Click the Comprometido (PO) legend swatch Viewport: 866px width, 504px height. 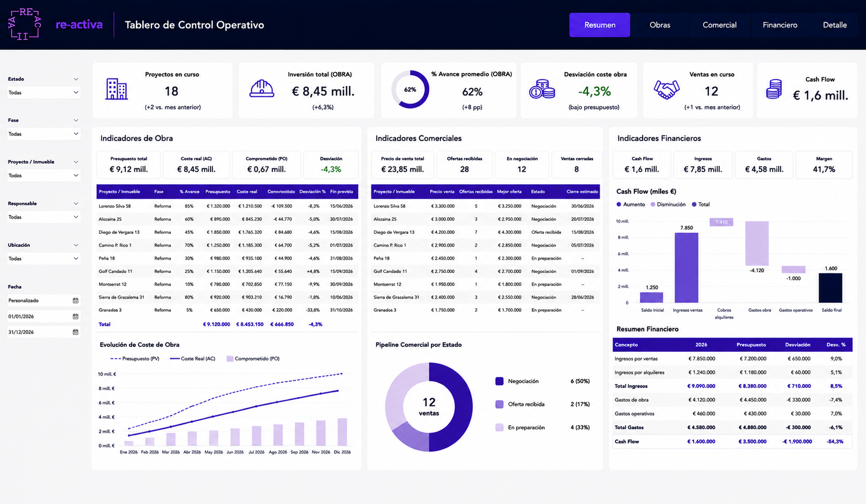[230, 359]
